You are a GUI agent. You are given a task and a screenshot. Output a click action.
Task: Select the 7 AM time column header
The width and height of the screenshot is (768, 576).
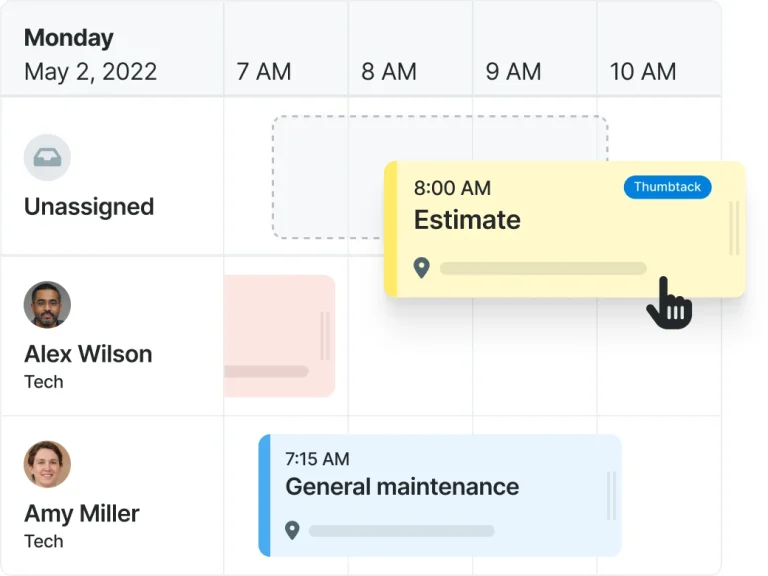coord(264,72)
